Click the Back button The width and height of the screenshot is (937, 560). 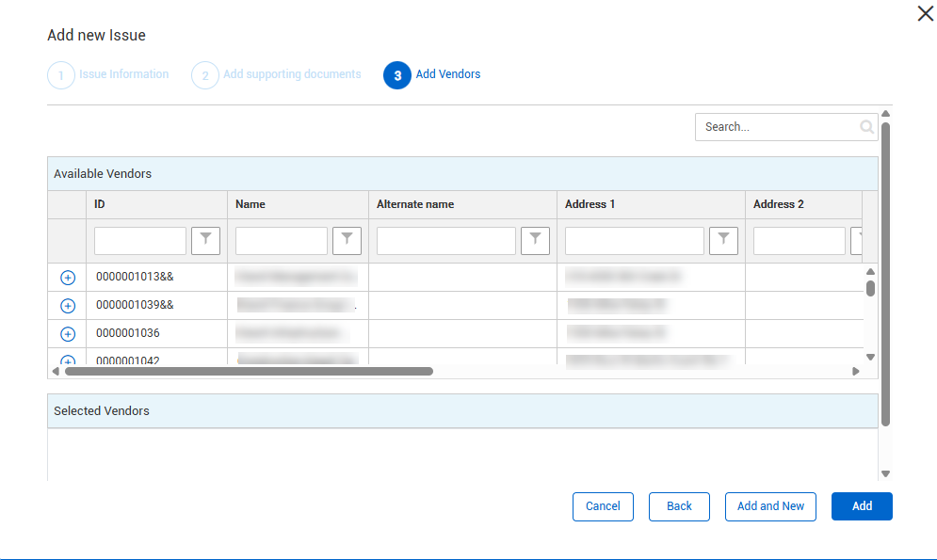(679, 506)
